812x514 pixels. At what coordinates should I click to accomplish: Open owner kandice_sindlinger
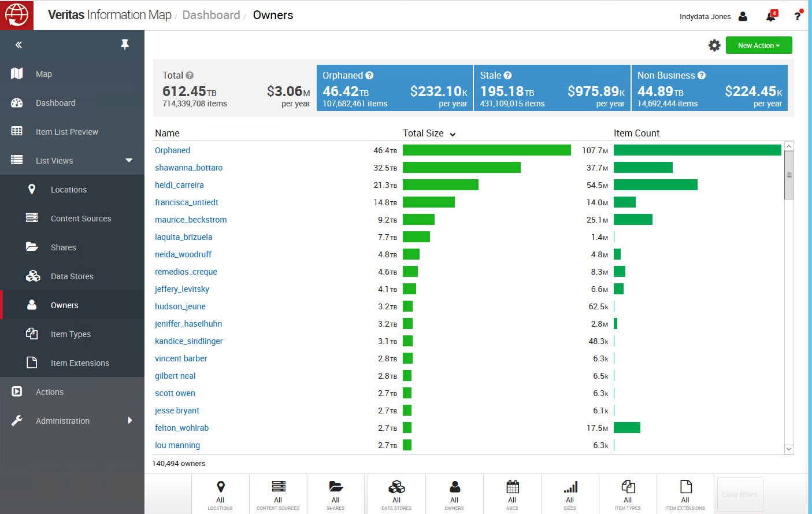tap(188, 341)
